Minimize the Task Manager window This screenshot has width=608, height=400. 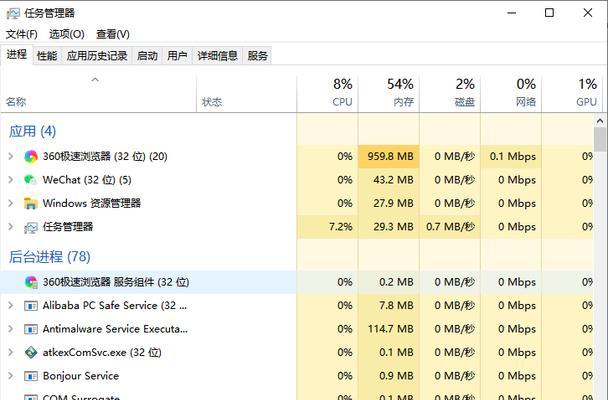point(511,13)
